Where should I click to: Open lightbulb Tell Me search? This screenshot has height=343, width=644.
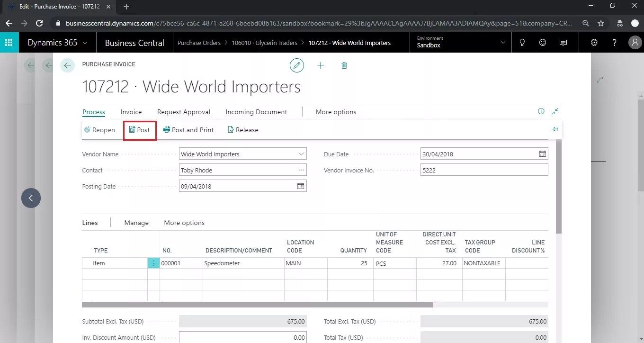pyautogui.click(x=522, y=43)
